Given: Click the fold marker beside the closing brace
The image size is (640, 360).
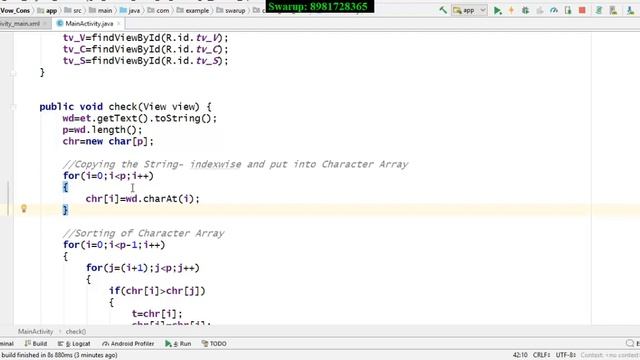Looking at the screenshot, I should coord(13,73).
